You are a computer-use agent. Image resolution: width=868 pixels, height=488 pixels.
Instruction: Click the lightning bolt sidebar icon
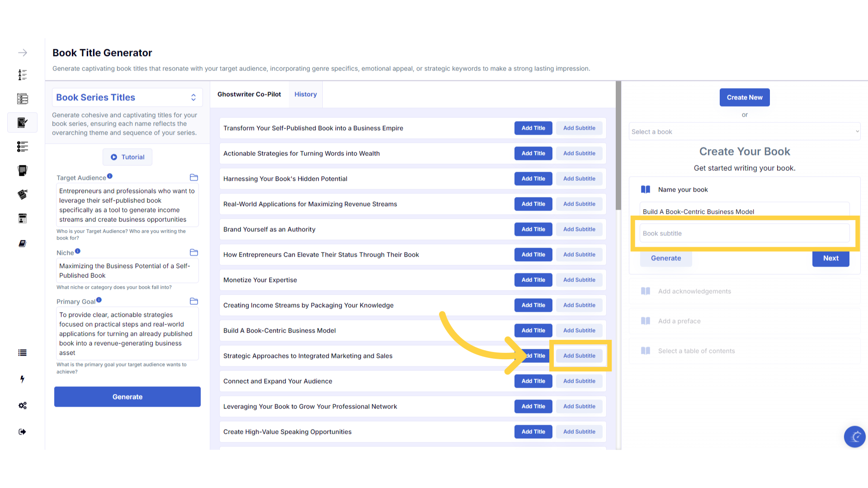(22, 379)
